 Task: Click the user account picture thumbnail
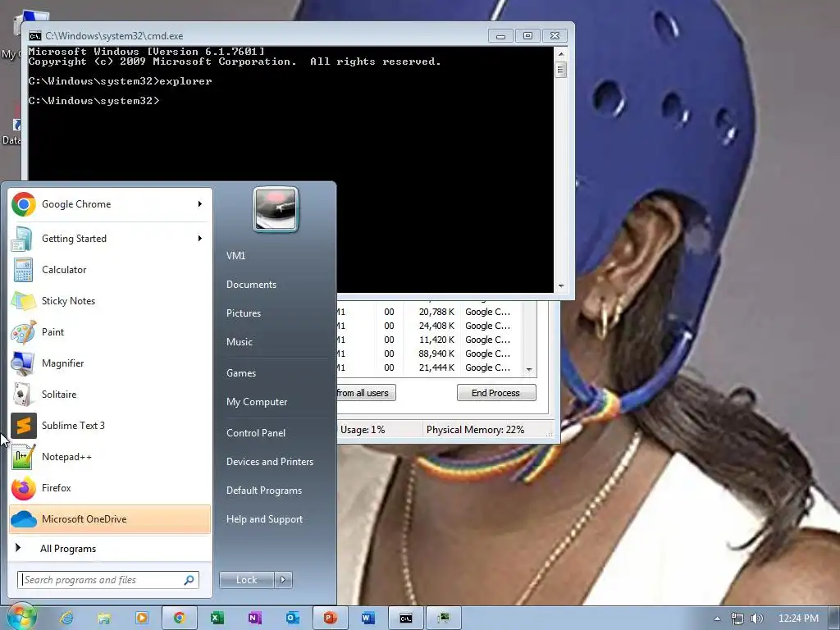276,209
